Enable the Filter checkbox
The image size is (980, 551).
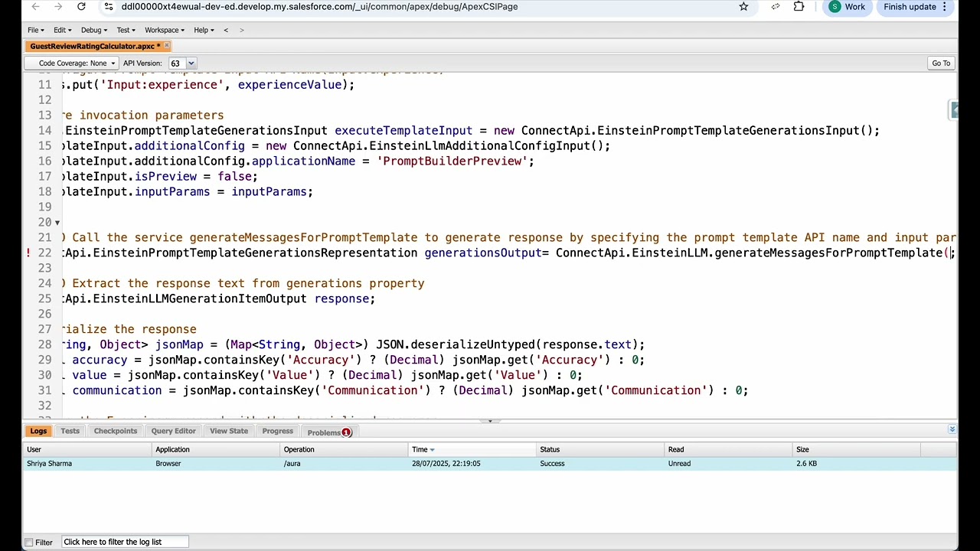[28, 543]
